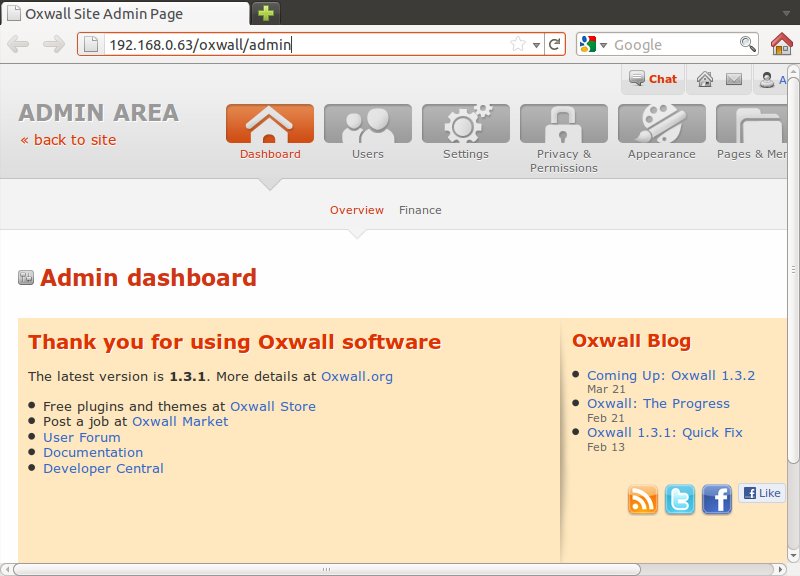
Task: Click the site home icon in console
Action: (x=705, y=79)
